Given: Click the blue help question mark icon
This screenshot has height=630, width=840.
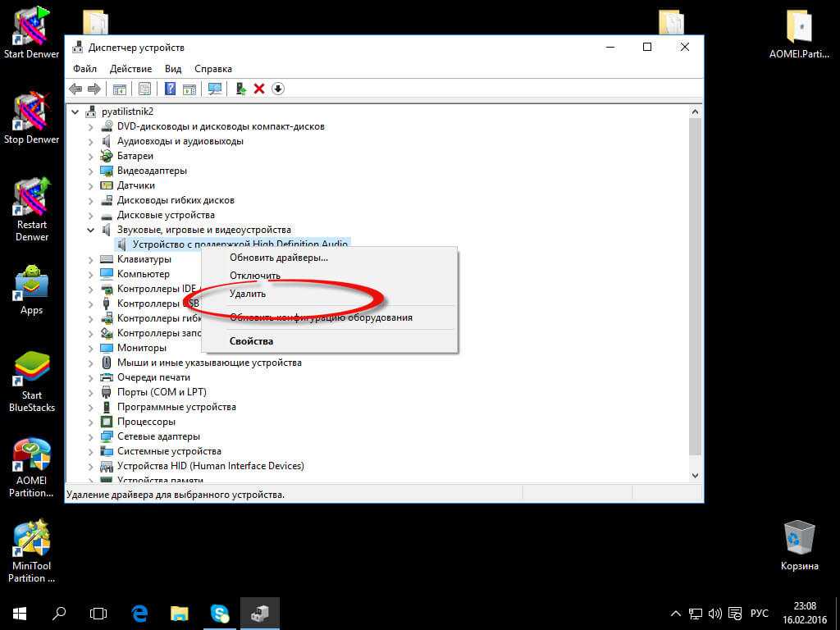Looking at the screenshot, I should coord(170,89).
